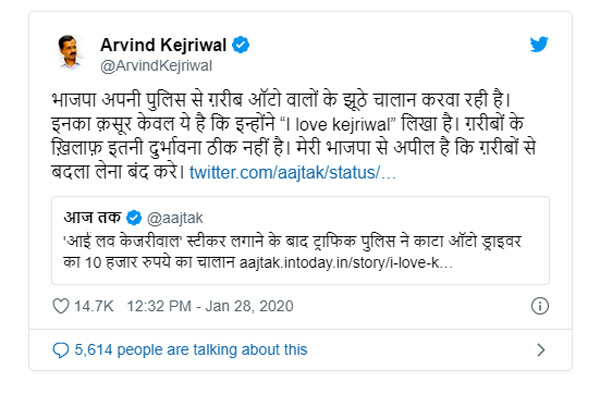
Task: Click Arvind Kejriwal's blue verified badge
Action: tap(241, 45)
